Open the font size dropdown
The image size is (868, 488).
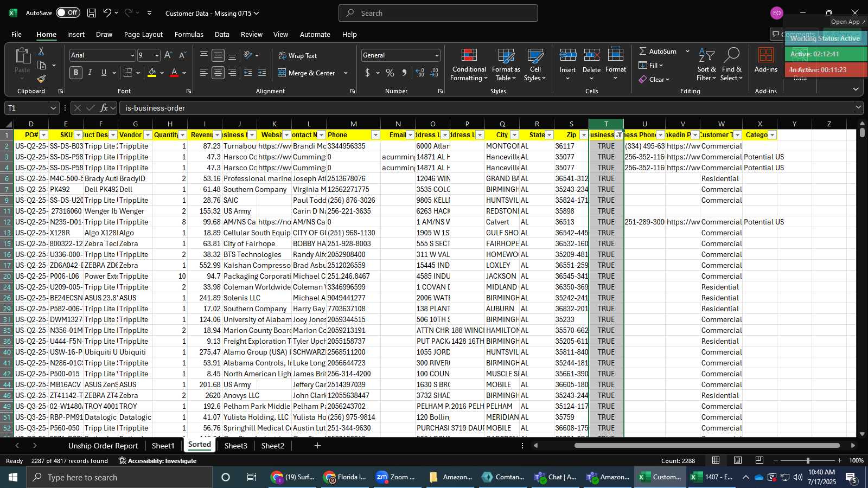[157, 55]
